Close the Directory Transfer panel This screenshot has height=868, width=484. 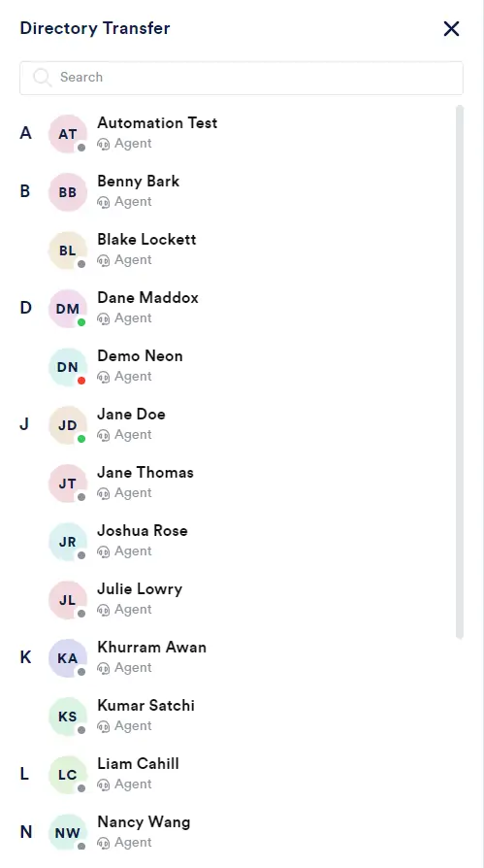[451, 29]
